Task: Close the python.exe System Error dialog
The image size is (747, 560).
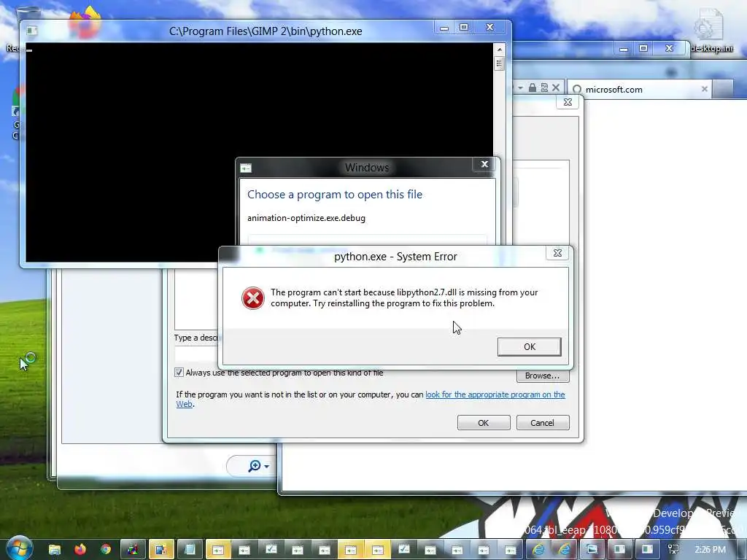Action: tap(557, 253)
